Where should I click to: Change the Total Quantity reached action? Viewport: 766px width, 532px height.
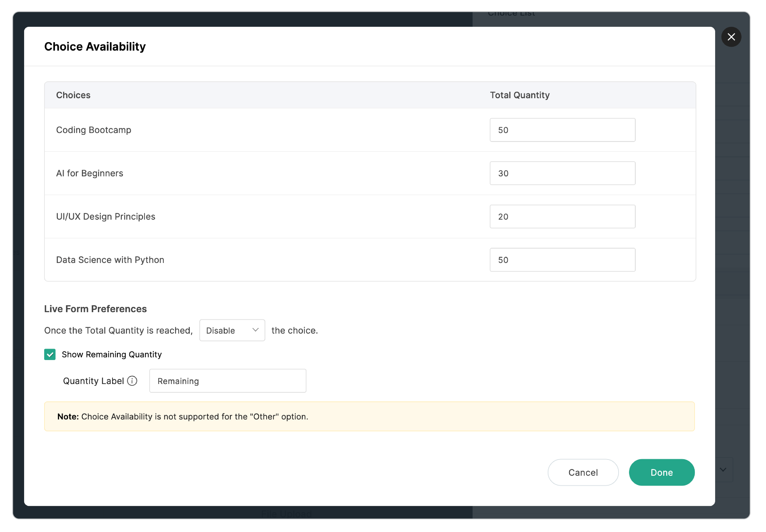click(232, 330)
